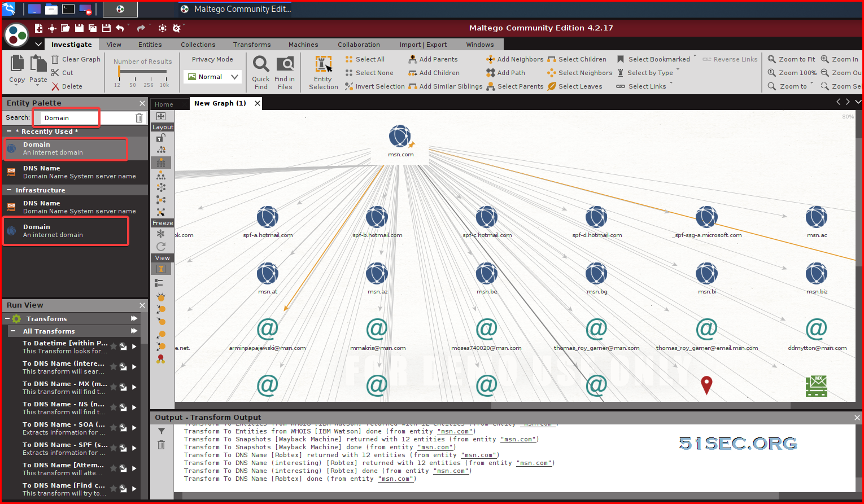
Task: Select the circular layout icon
Action: point(161,187)
